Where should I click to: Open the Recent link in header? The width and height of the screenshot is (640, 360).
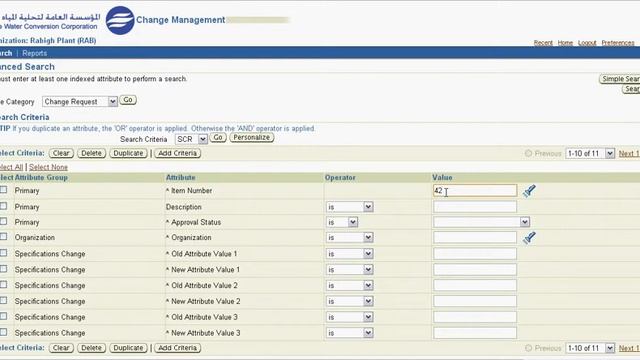click(543, 43)
